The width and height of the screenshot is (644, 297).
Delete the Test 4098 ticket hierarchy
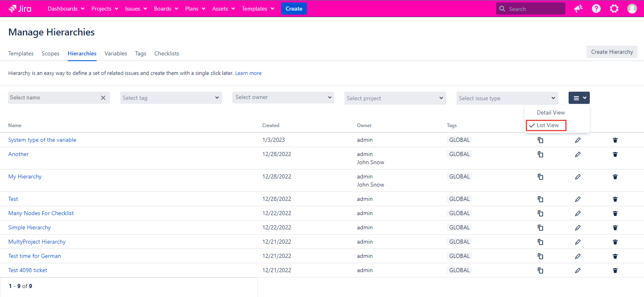(x=615, y=271)
